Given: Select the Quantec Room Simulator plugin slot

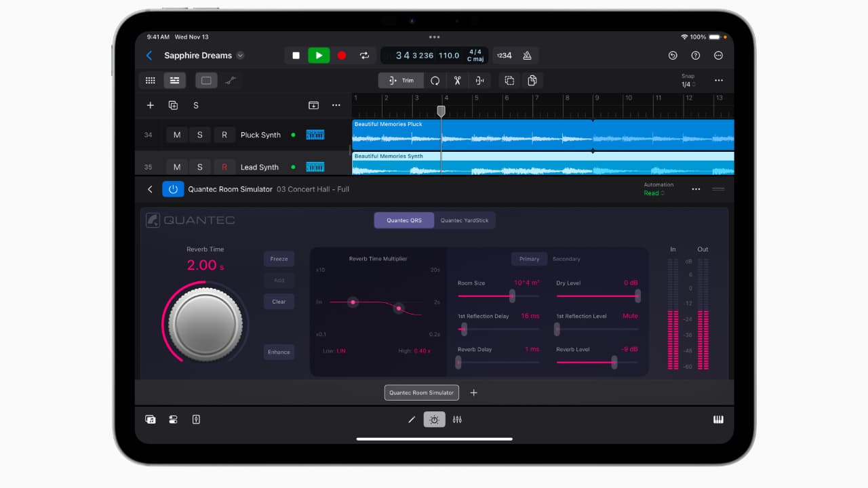Looking at the screenshot, I should pos(422,392).
